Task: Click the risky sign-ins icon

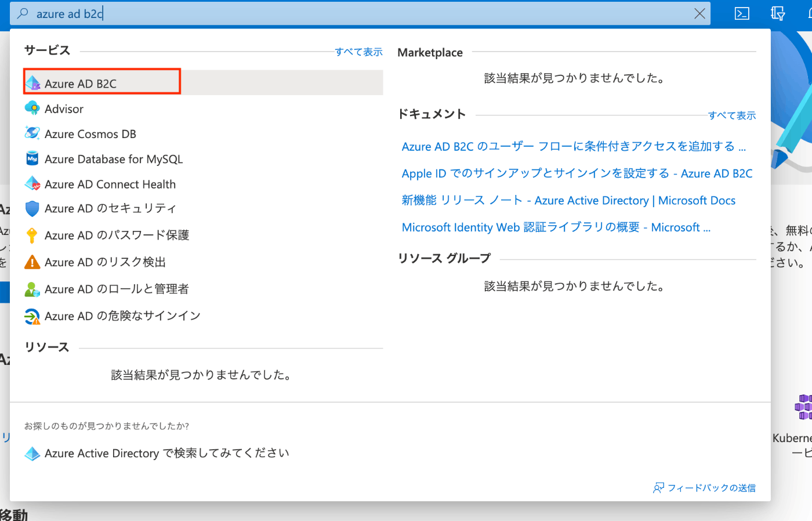Action: tap(32, 316)
